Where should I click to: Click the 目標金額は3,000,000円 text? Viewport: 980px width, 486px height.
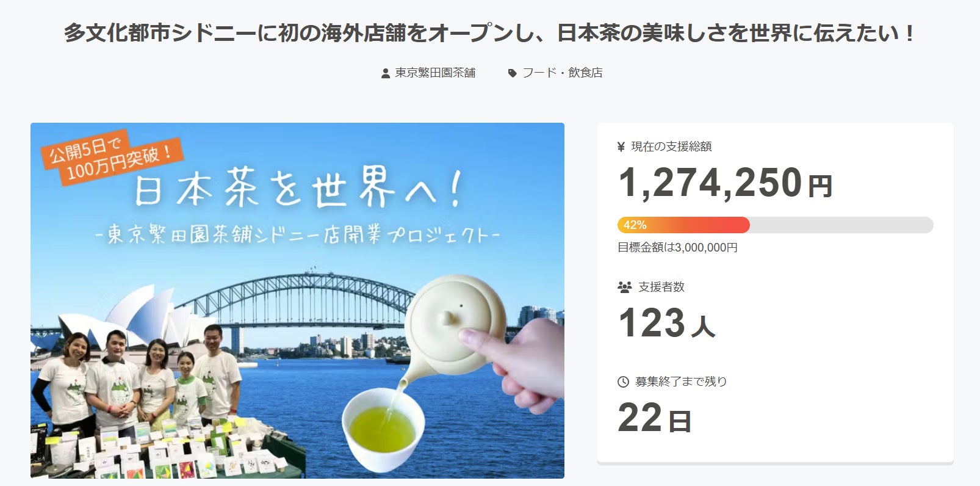677,247
